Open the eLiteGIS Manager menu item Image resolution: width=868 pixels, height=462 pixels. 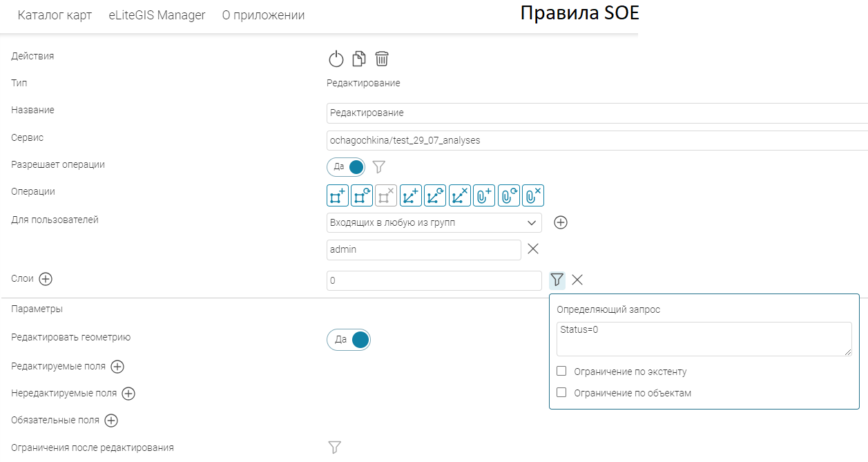(157, 15)
